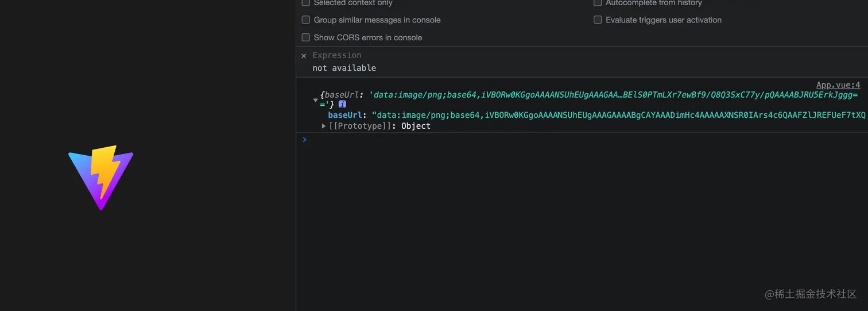Screen dimensions: 868x311
Task: Click the 'Object' prototype value
Action: tap(416, 126)
